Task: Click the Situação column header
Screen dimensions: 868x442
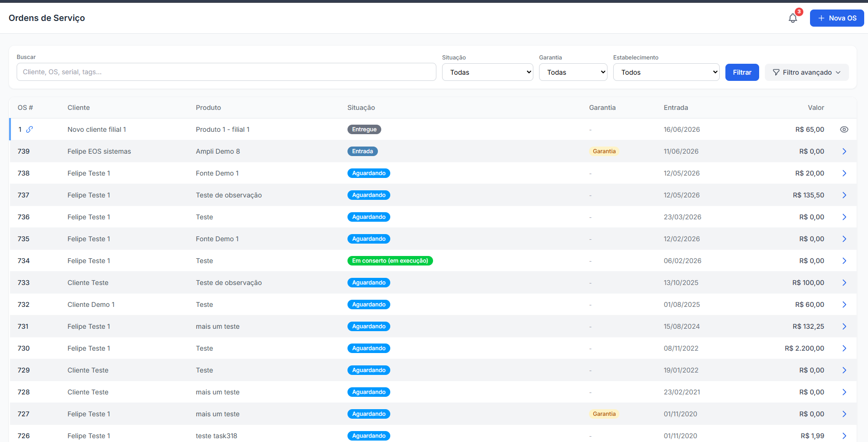Action: pos(361,108)
